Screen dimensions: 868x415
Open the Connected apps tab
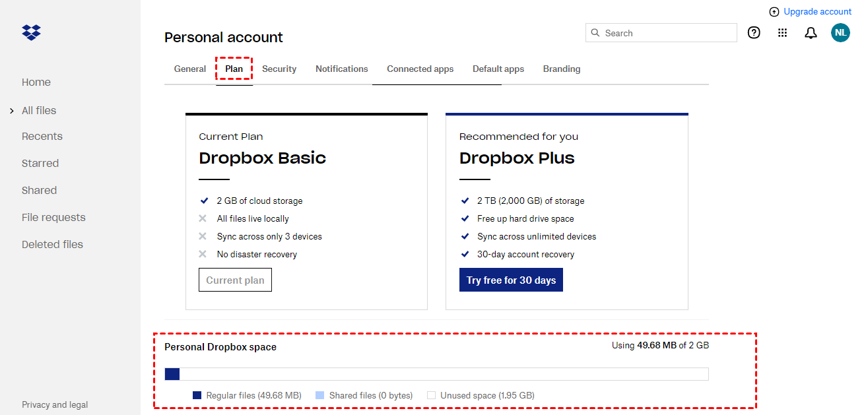point(420,69)
